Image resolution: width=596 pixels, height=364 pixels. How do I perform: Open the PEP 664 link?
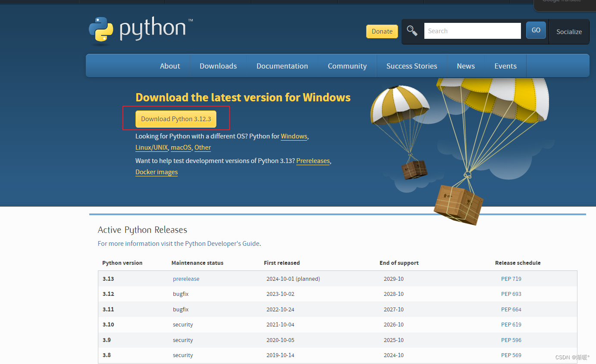point(511,310)
